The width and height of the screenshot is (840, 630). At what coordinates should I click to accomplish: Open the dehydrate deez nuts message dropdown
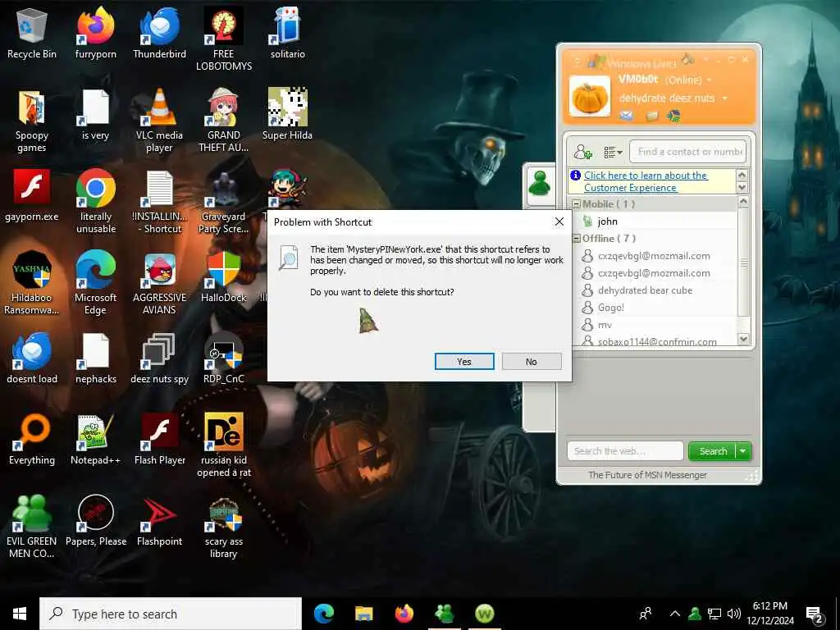pos(725,98)
